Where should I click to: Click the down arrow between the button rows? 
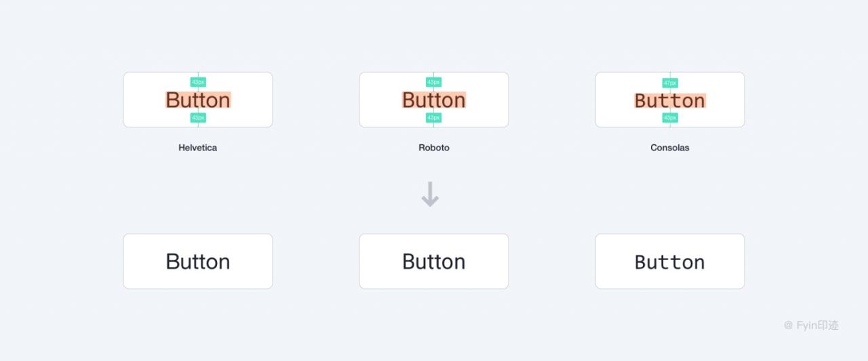pyautogui.click(x=430, y=195)
